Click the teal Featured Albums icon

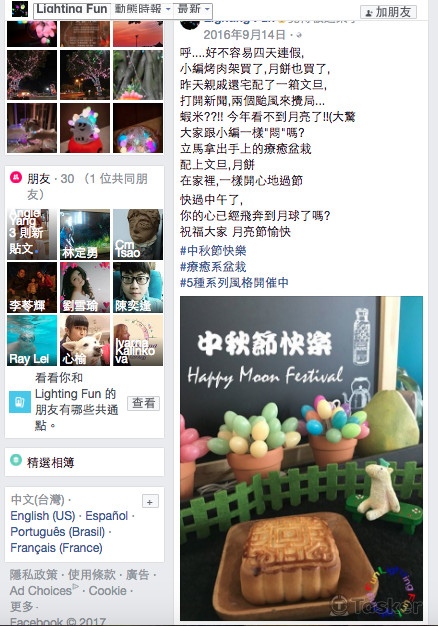tap(16, 460)
